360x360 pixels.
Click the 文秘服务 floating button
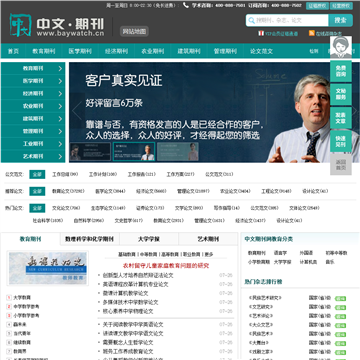[341, 94]
